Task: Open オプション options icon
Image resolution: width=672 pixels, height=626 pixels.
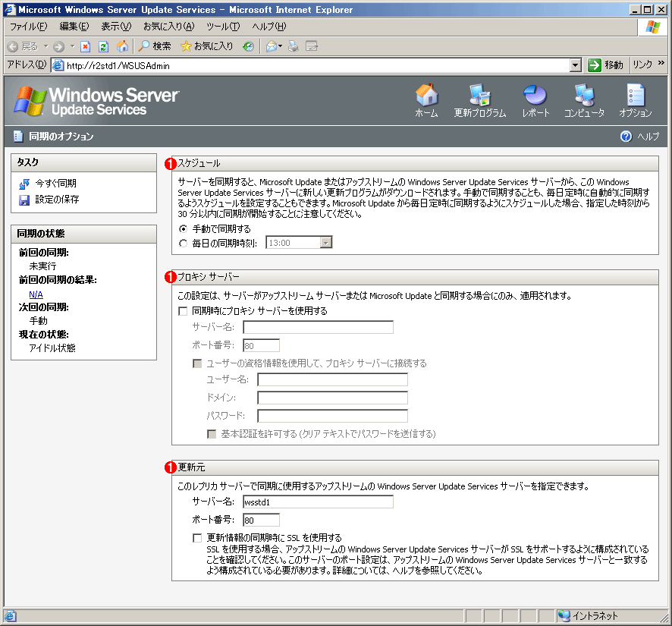Action: [x=635, y=95]
